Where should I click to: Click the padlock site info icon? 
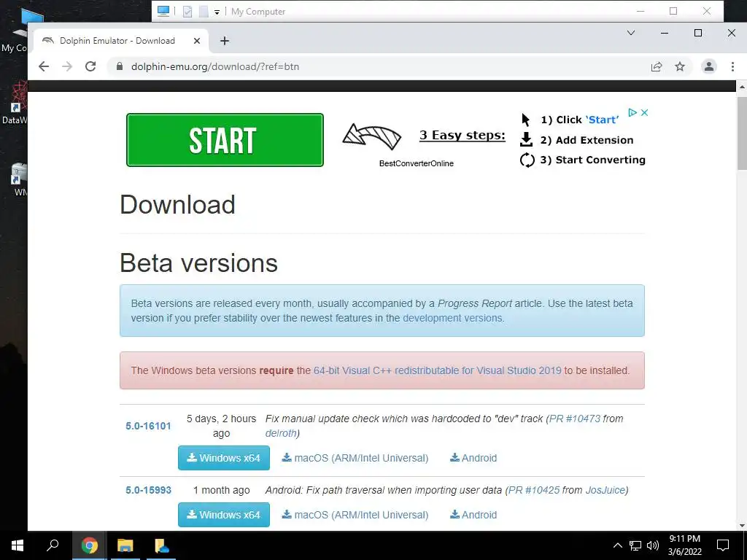120,66
